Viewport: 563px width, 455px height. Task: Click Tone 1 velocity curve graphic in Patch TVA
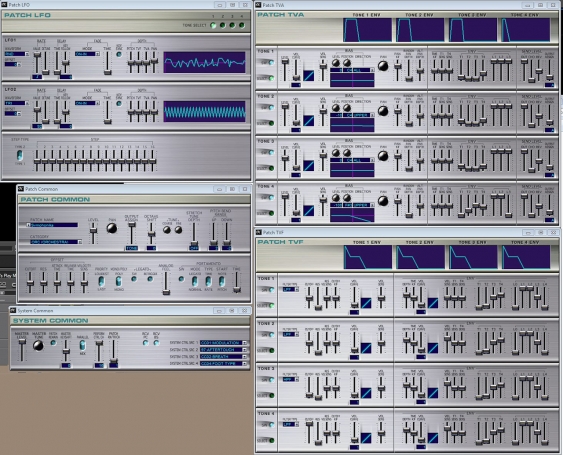click(308, 75)
